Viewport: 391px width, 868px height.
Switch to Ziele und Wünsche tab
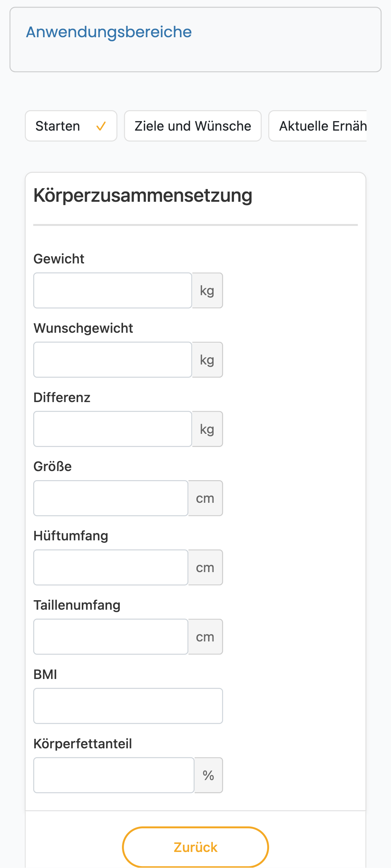[x=193, y=126]
